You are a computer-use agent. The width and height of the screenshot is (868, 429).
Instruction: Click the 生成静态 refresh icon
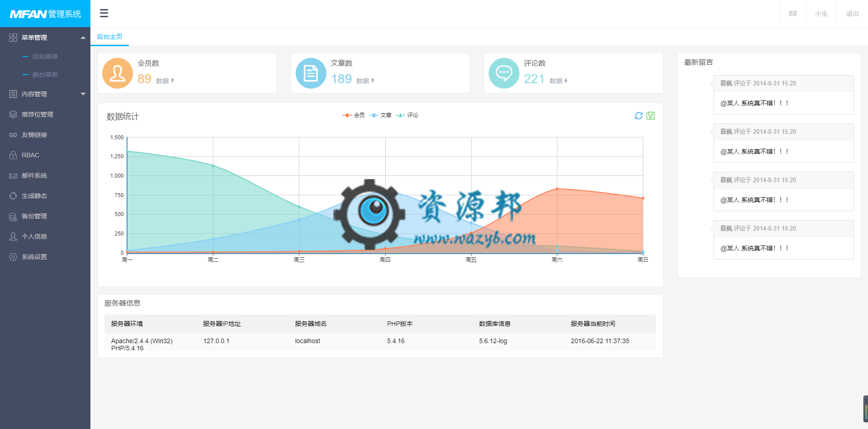(13, 196)
